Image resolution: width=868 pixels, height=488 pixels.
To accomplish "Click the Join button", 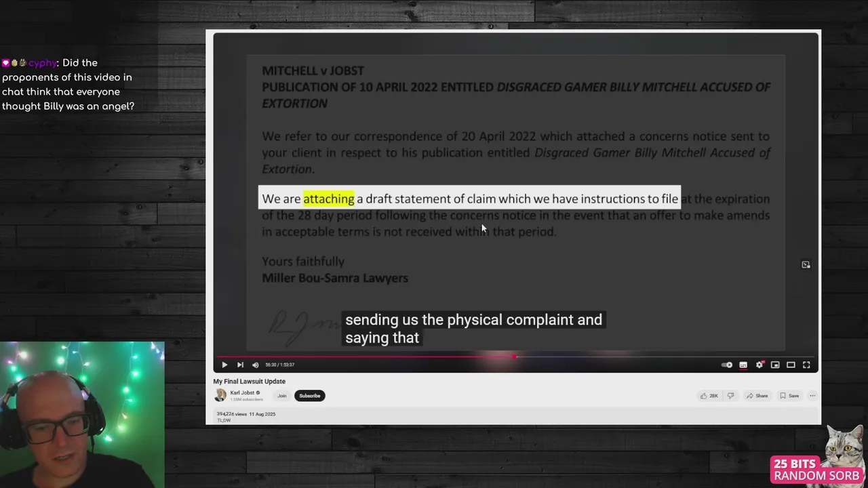I will pos(281,396).
